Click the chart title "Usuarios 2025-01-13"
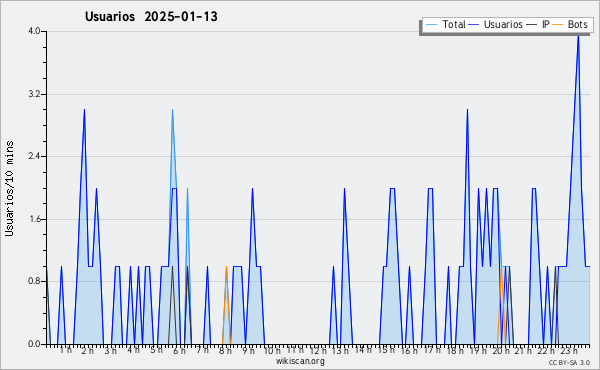 click(151, 17)
